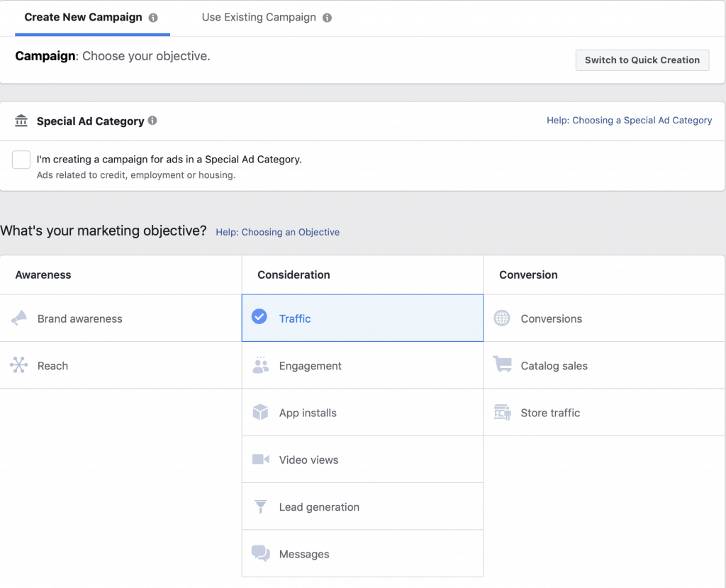Click the Reach network icon
Viewport: 726px width, 588px height.
tap(19, 365)
